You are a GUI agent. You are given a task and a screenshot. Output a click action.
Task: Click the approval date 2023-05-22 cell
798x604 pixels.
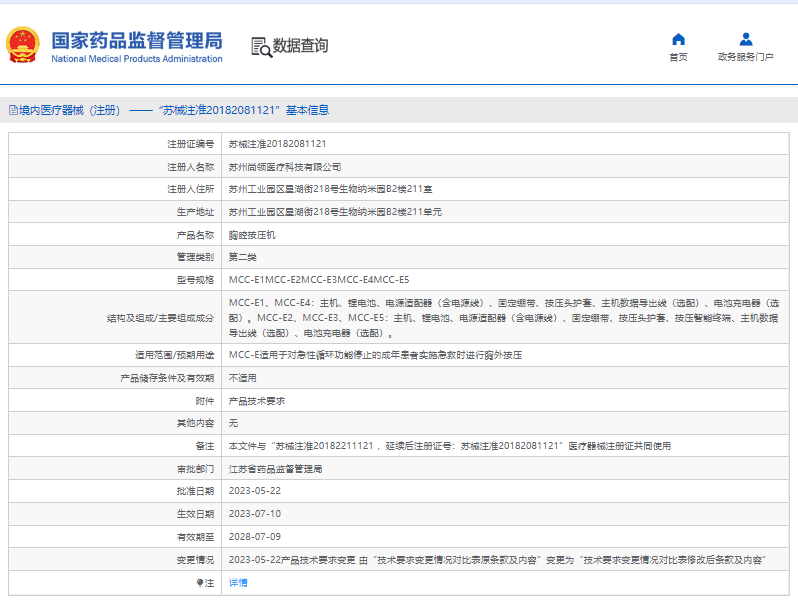[255, 491]
